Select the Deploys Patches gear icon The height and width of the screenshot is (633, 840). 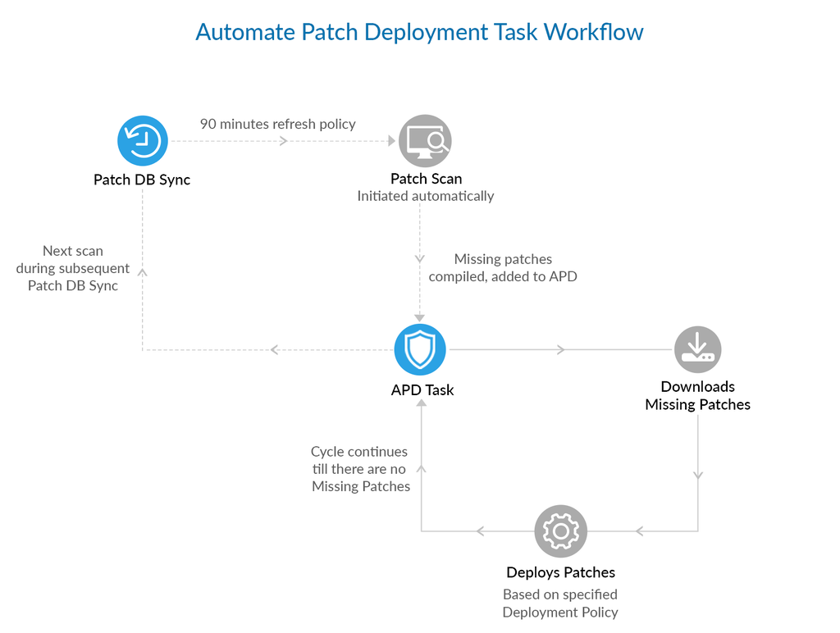(x=560, y=531)
